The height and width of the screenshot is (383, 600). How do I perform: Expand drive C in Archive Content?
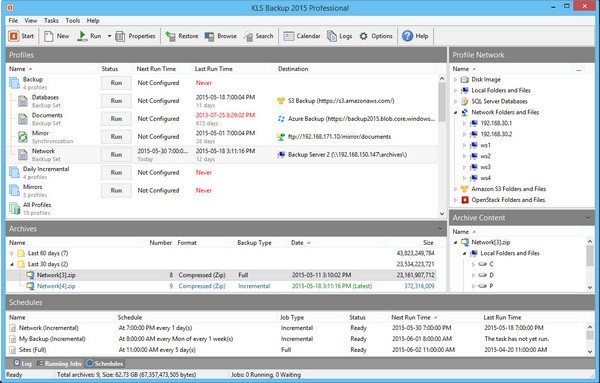tap(473, 264)
